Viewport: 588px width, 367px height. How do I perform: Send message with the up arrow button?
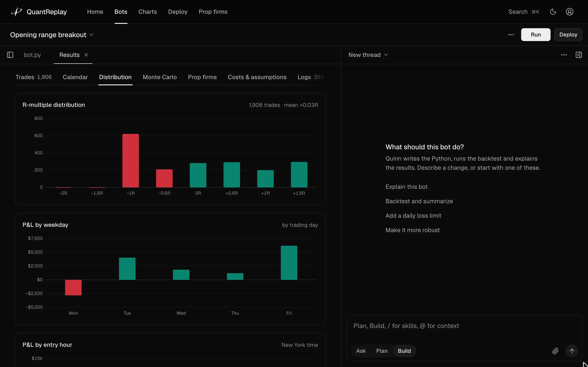tap(572, 351)
